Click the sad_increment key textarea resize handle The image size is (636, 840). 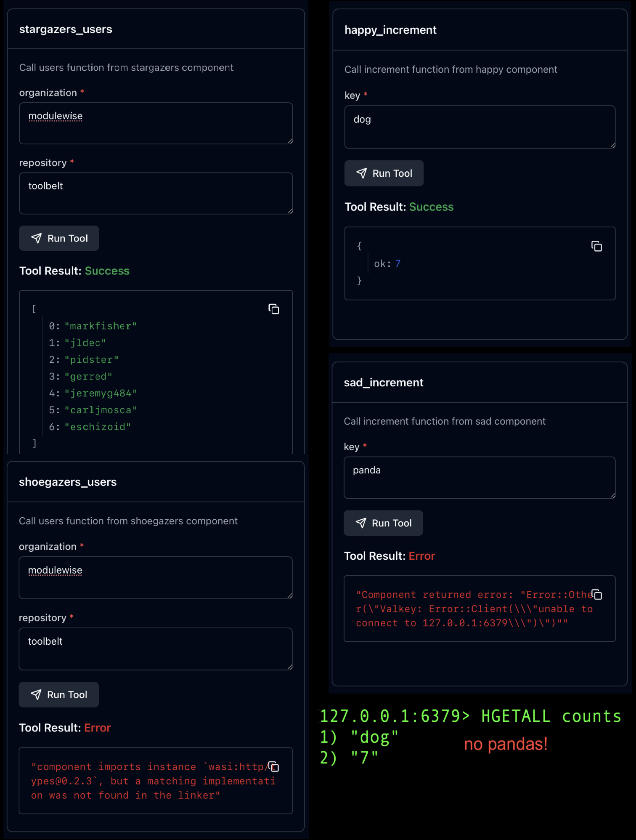coord(612,496)
